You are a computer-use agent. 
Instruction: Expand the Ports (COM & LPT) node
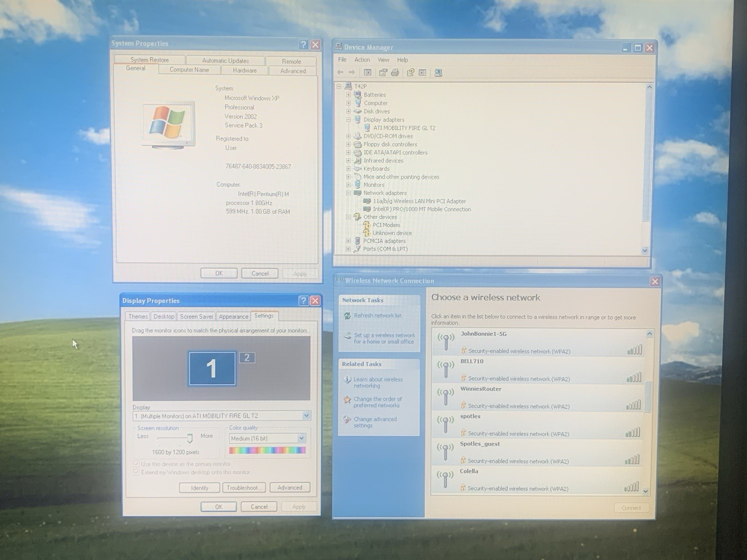coord(348,249)
